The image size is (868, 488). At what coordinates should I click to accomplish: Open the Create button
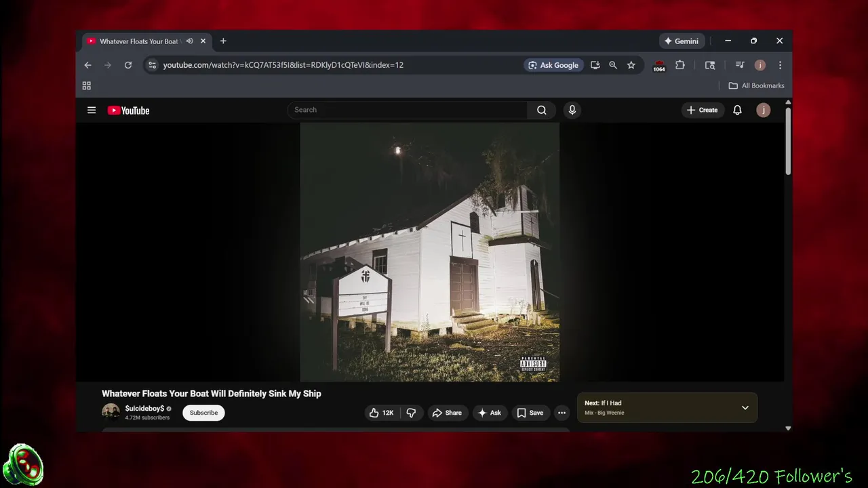tap(703, 110)
